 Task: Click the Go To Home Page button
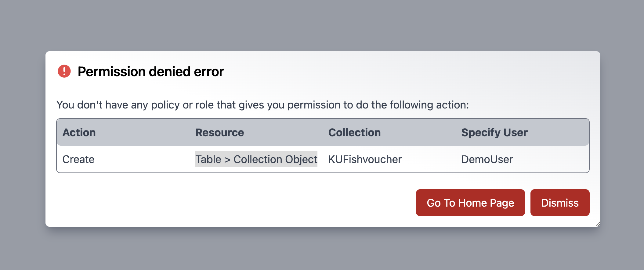pos(470,202)
